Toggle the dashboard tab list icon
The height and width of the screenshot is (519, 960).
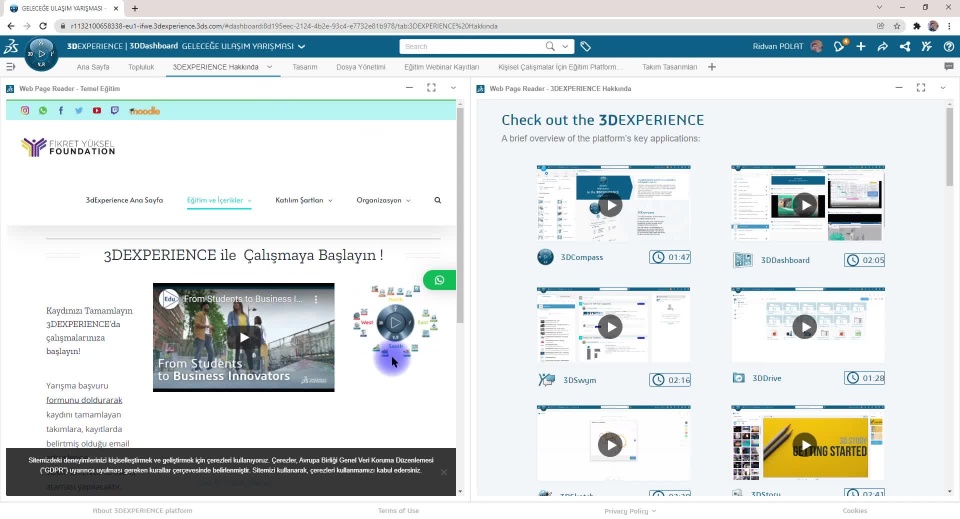[x=10, y=67]
